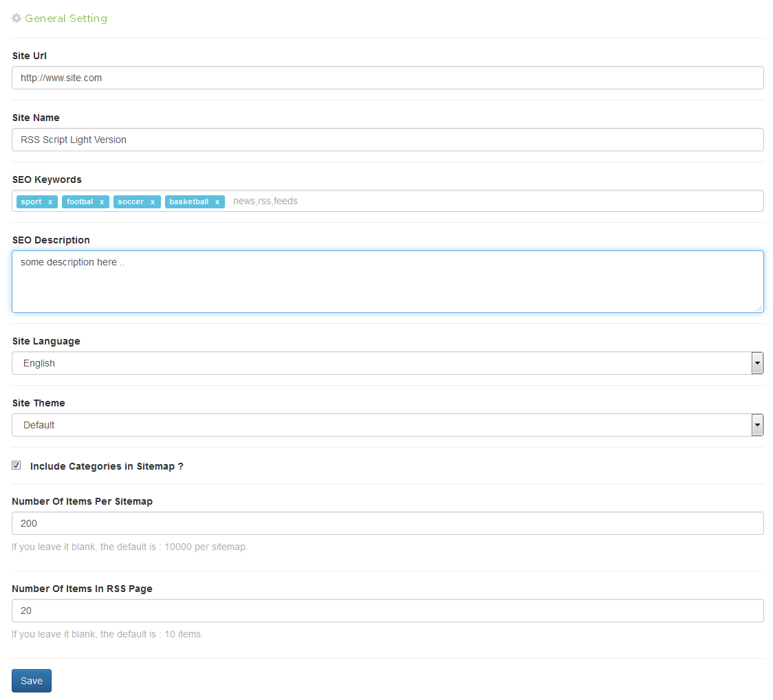This screenshot has height=700, width=773.
Task: Click the General Setting gear icon
Action: click(x=17, y=19)
